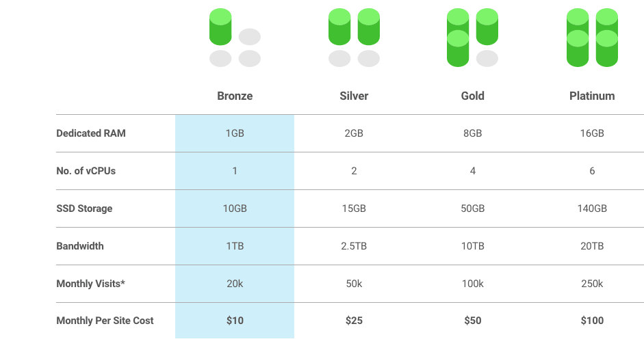Viewport: 644px width, 363px height.
Task: Choose the Gold plan heading
Action: pyautogui.click(x=473, y=96)
